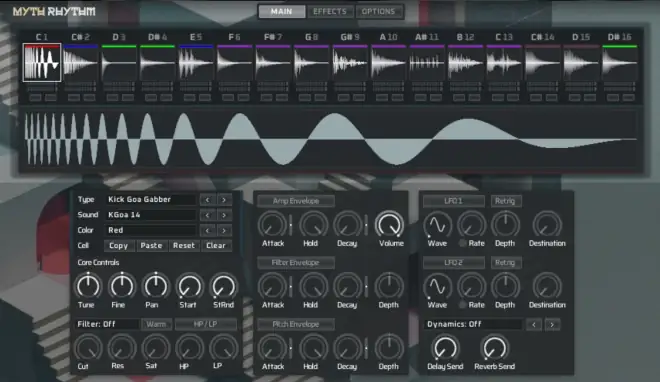Select the A 10 pad waveform

[x=389, y=63]
